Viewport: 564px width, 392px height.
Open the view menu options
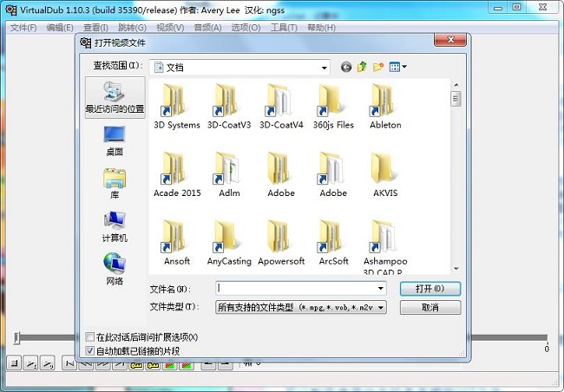[397, 67]
